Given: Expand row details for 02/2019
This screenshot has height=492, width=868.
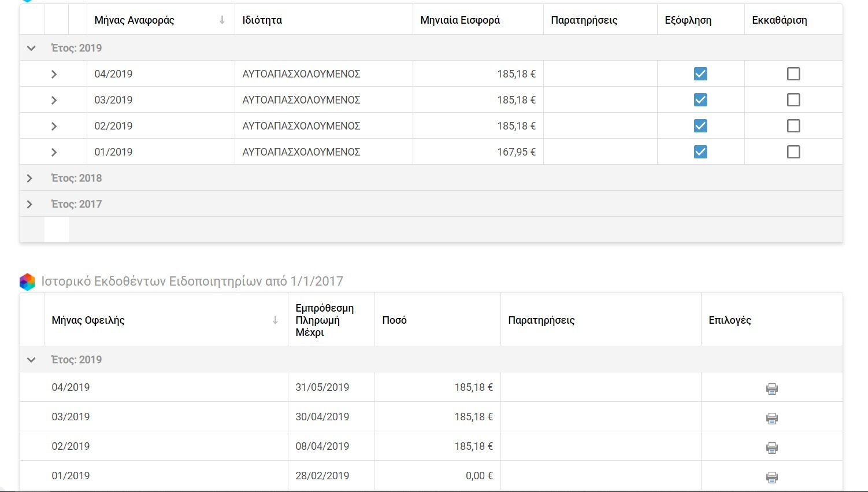Looking at the screenshot, I should coord(54,126).
